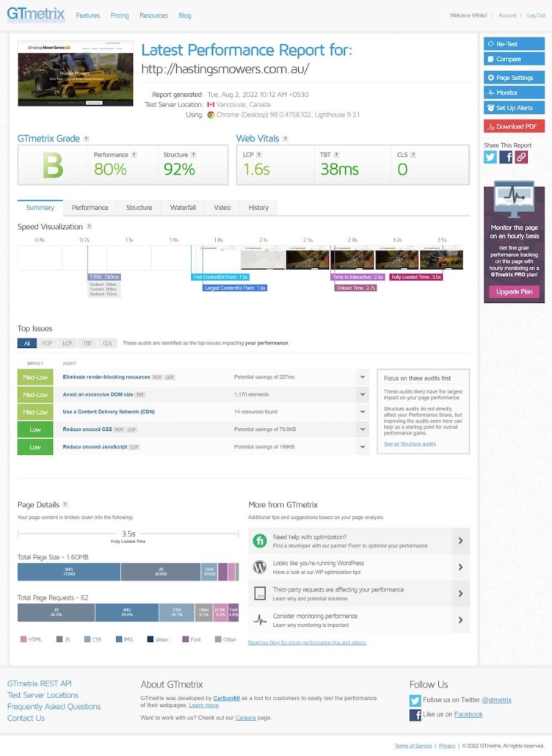
Task: Click the footer Twitter icon
Action: (x=415, y=700)
